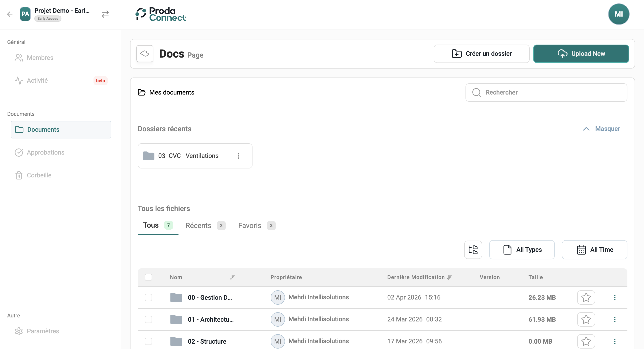Screen dimensions: 644x349
Task: Go back using the left arrow icon
Action: 10,14
